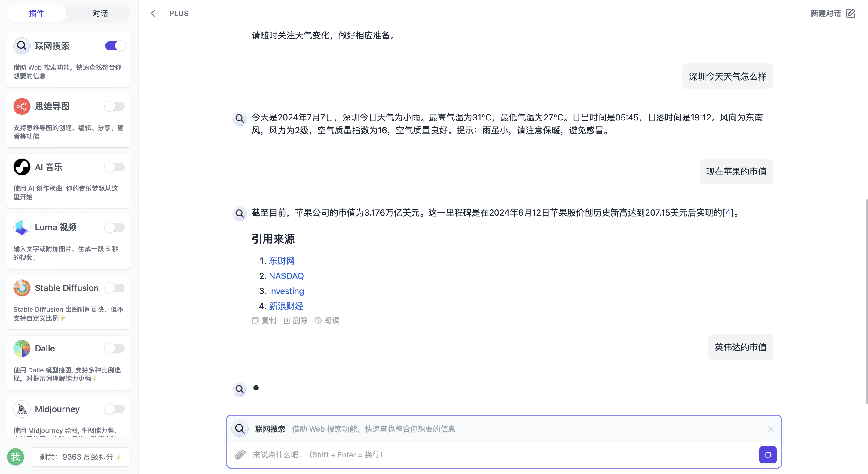Viewport: 868px width, 474px height.
Task: Click the 联网搜索 search icon
Action: click(x=22, y=46)
